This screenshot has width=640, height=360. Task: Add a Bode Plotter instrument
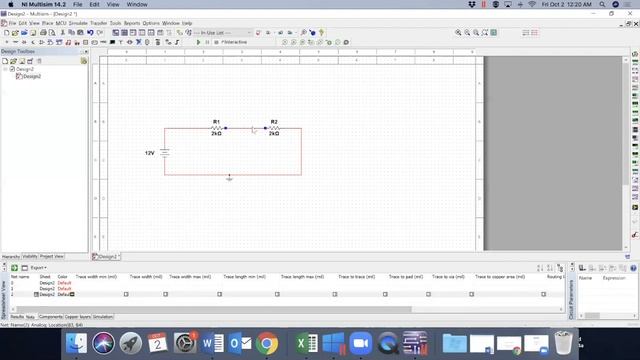(635, 96)
